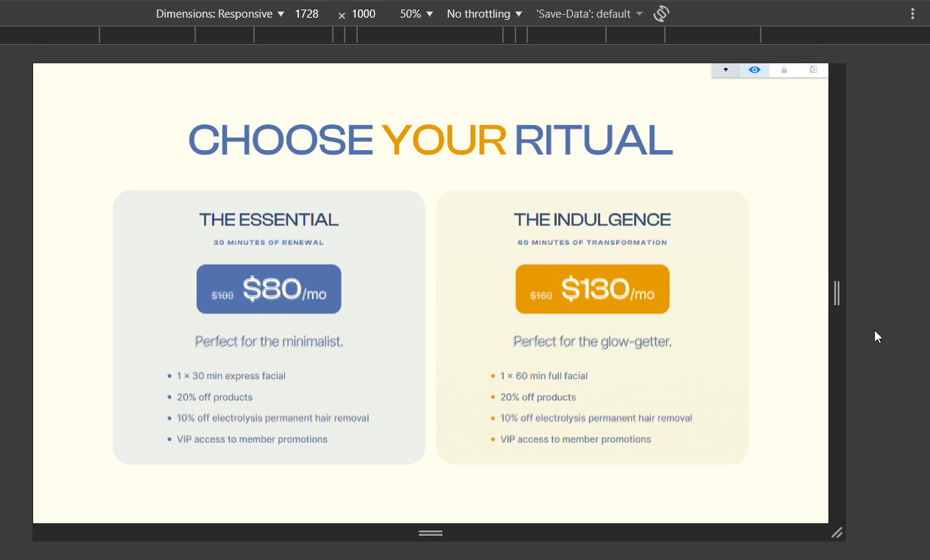Click the right-edge viewport resize handle

tap(836, 293)
